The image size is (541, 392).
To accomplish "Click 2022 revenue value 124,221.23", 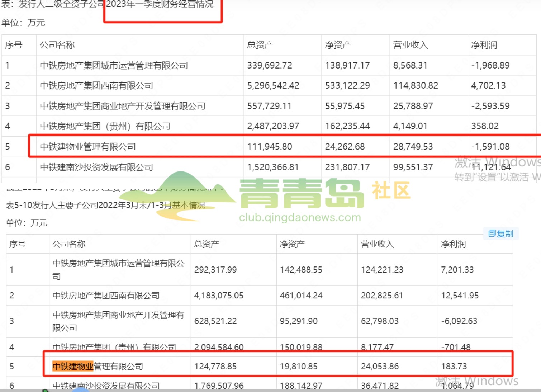I will 382,270.
